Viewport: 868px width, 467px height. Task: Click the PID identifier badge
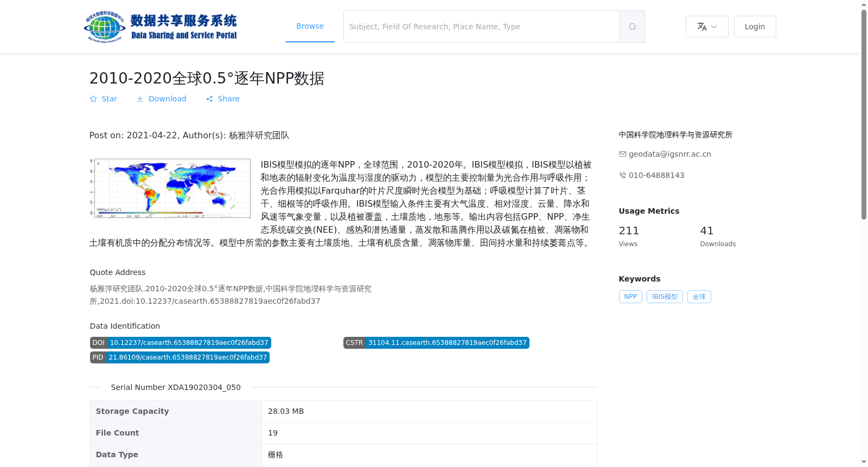tap(180, 357)
